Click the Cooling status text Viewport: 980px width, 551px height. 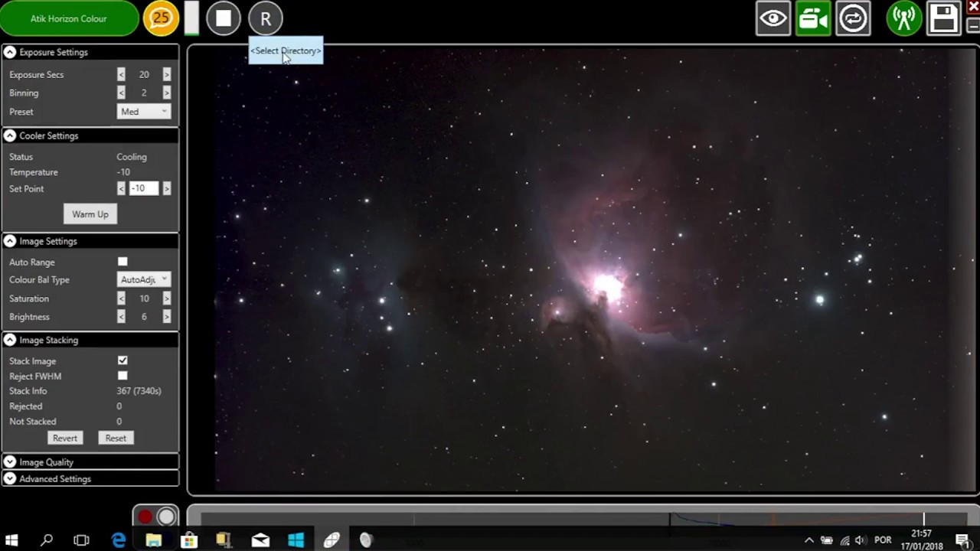click(x=132, y=157)
